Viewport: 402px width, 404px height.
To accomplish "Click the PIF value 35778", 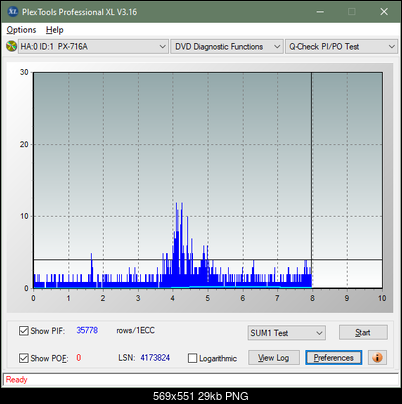I will pos(87,330).
